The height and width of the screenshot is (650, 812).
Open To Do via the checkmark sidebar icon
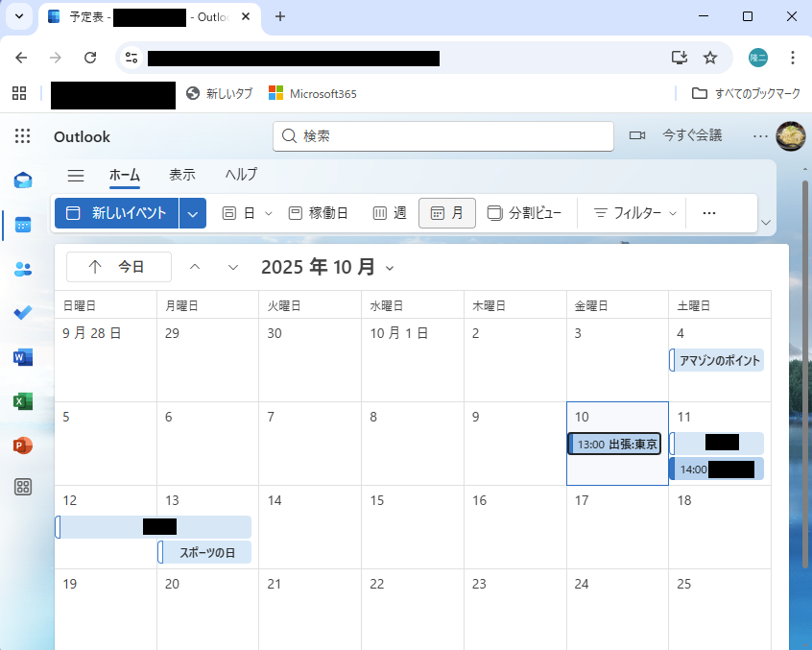tap(22, 312)
